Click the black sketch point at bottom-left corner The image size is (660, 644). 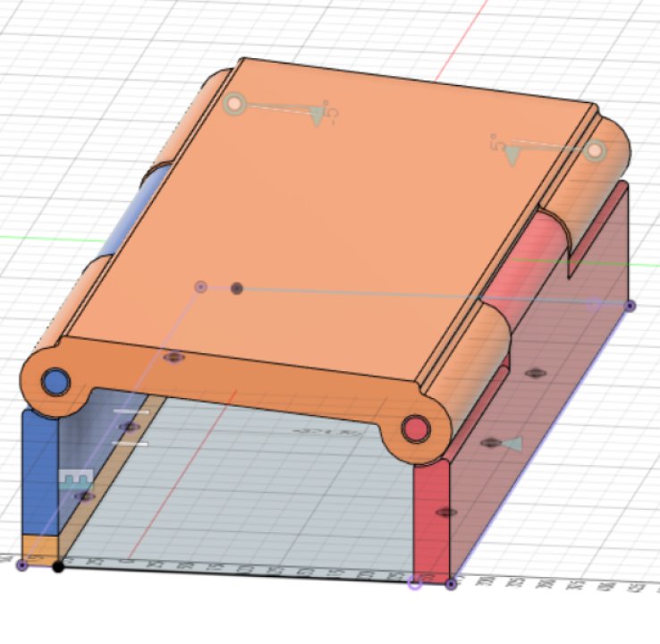click(x=58, y=566)
